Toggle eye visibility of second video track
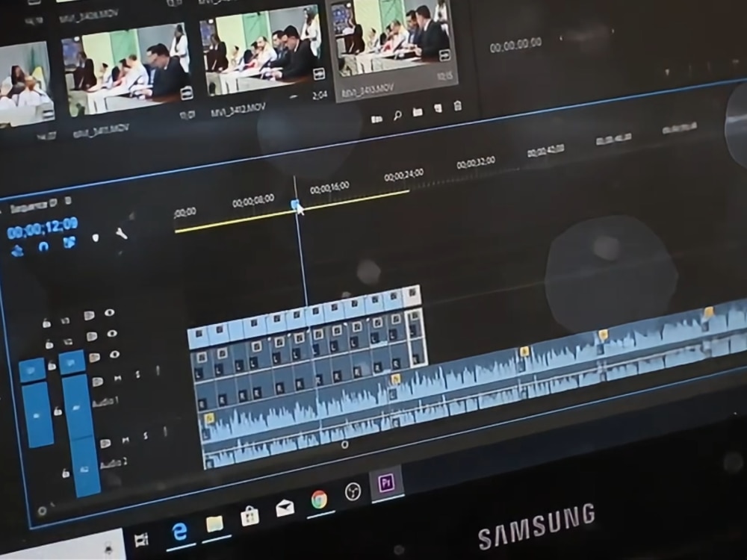Viewport: 747px width, 560px height. 112,333
